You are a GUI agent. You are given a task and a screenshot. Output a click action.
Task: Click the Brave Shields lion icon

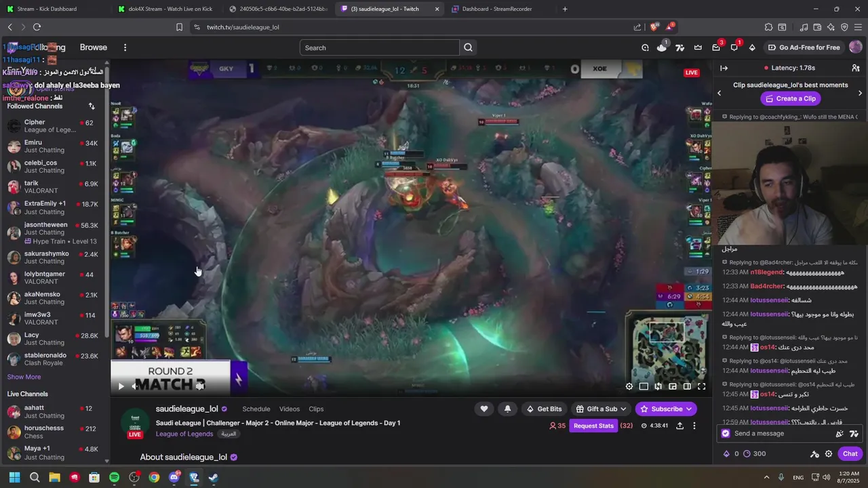point(654,27)
